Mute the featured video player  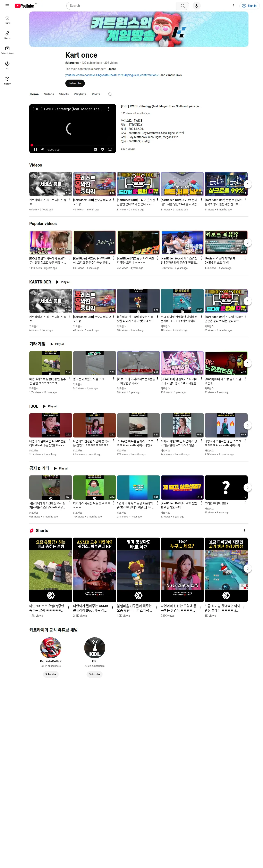[42, 149]
